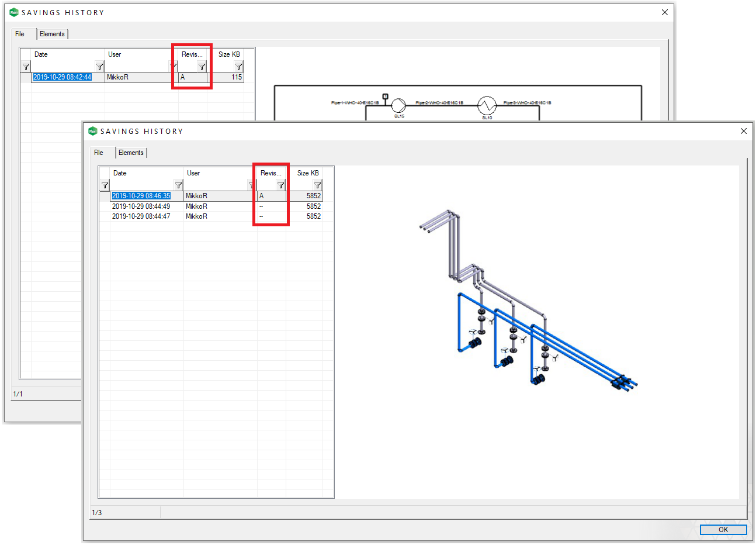Screen dimensions: 756x545
Task: Click the row-header filter icon in the front window
Action: [x=105, y=185]
